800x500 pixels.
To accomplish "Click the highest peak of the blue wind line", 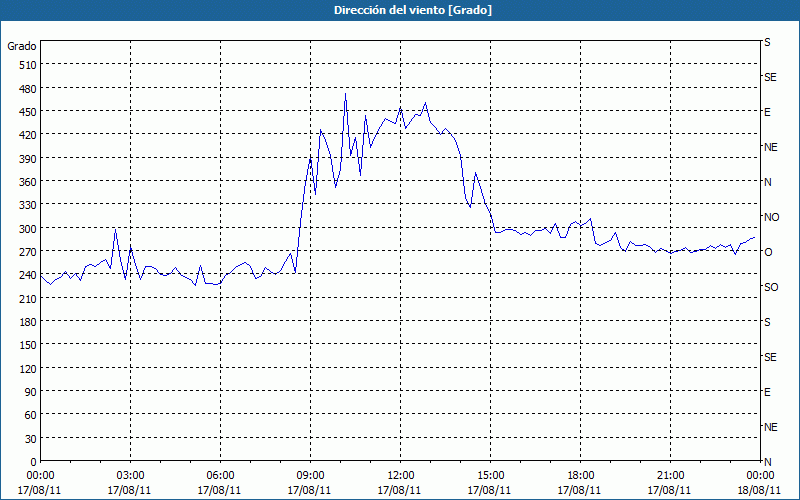I will pos(345,94).
